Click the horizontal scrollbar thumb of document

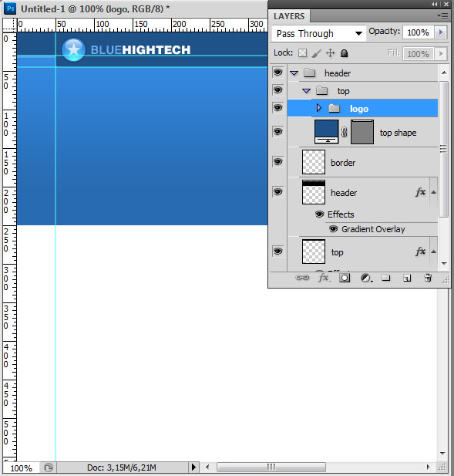coord(271,467)
